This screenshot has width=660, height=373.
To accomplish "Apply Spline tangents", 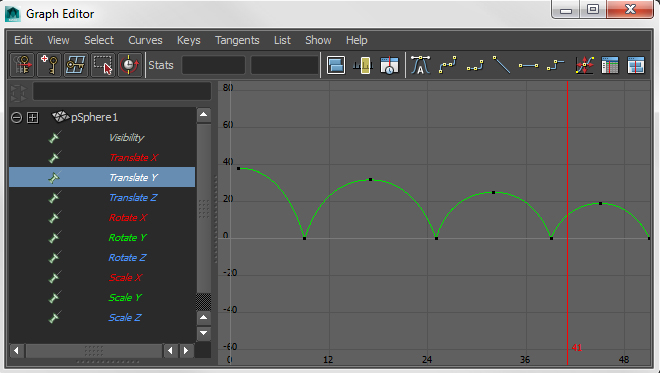I will tap(447, 65).
